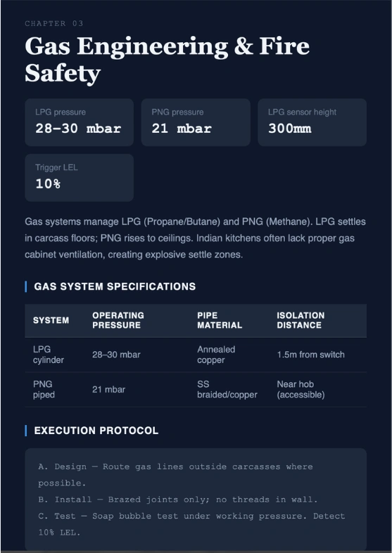
Task: Click the Near hob (accessible) cell
Action: coord(301,389)
